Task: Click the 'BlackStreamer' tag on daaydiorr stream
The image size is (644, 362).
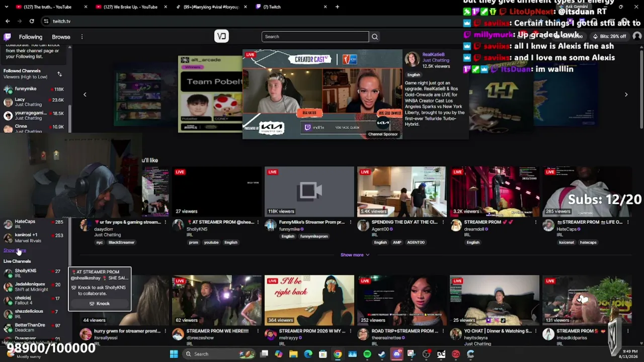Action: (x=121, y=242)
